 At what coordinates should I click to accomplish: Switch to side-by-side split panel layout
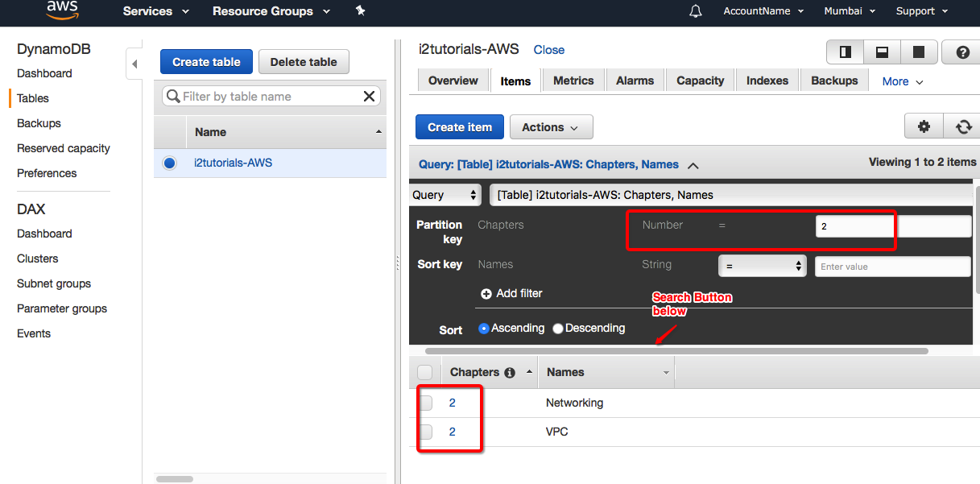(x=845, y=52)
